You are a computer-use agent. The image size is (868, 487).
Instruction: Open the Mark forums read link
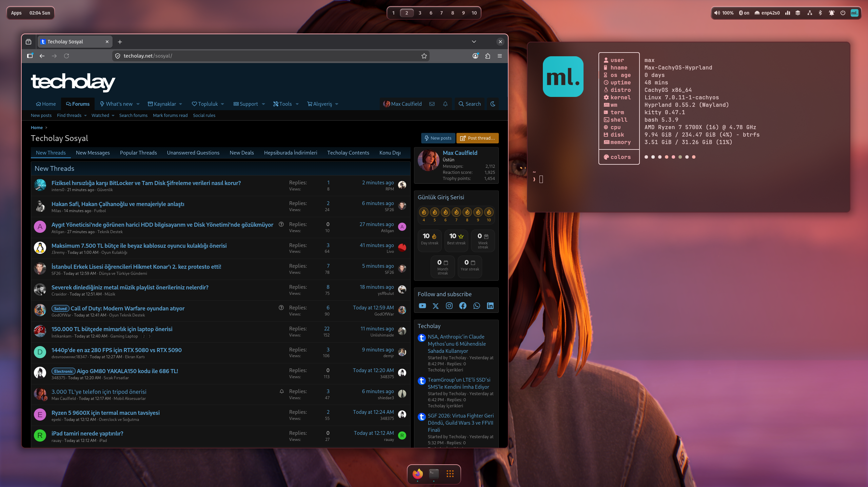point(170,116)
